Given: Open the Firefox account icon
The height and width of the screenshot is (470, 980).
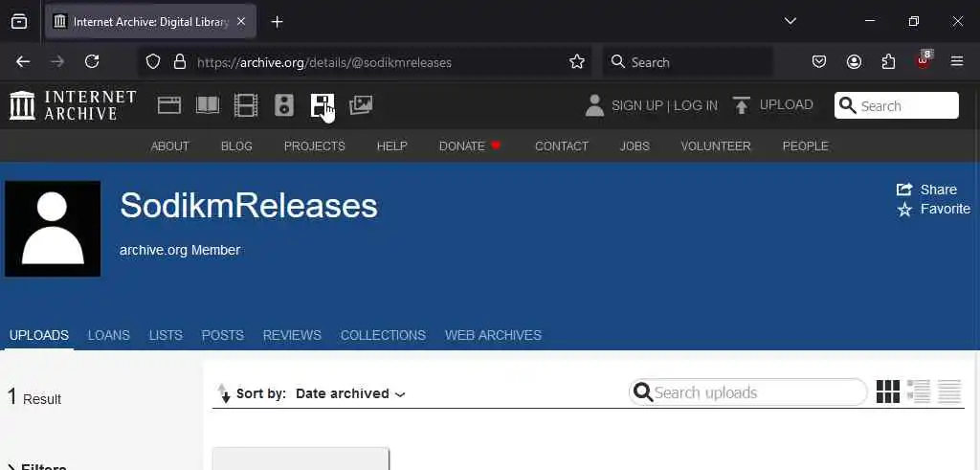Looking at the screenshot, I should [854, 62].
